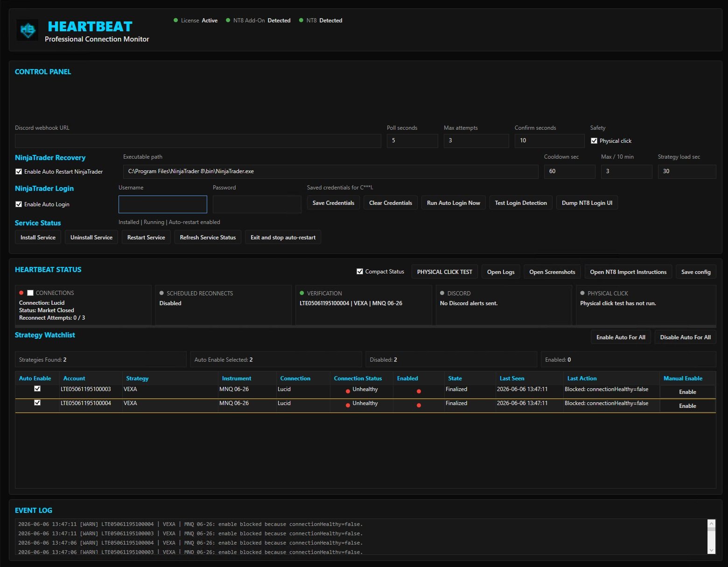Click red Unhealthy dot for account ending 100004
The image size is (728, 567).
(348, 405)
